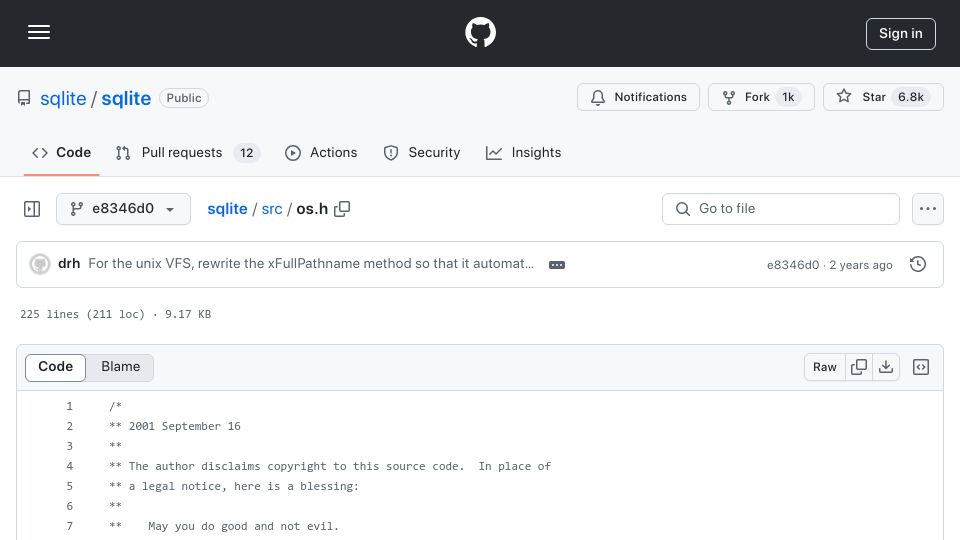Viewport: 960px width, 540px height.
Task: Go to GitHub homepage logo
Action: 480,32
